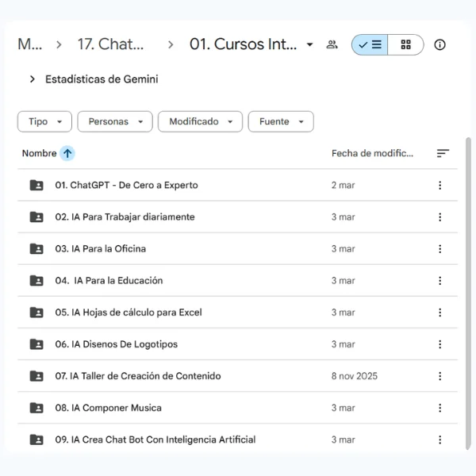
Task: Switch to list layout view
Action: 370,45
